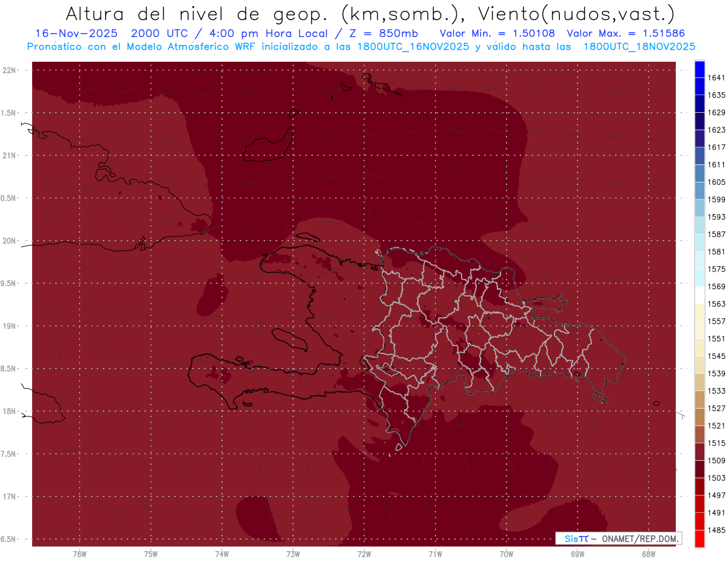The image size is (728, 562).
Task: Click the "73W" longitude label
Action: point(293,554)
